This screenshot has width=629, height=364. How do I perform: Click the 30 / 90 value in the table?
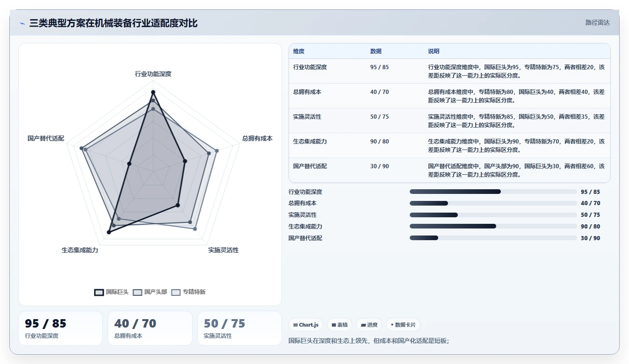(379, 166)
